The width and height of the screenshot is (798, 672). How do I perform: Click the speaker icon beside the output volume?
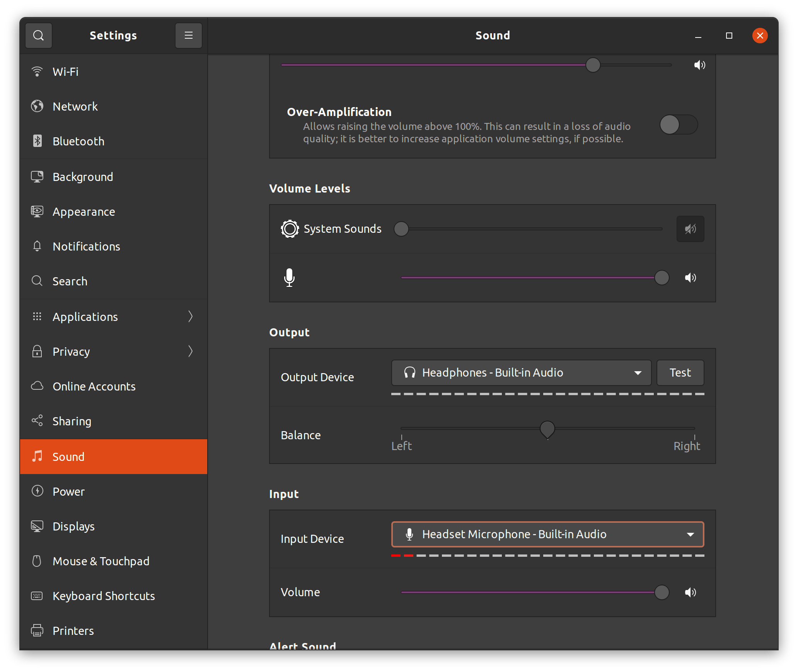700,65
